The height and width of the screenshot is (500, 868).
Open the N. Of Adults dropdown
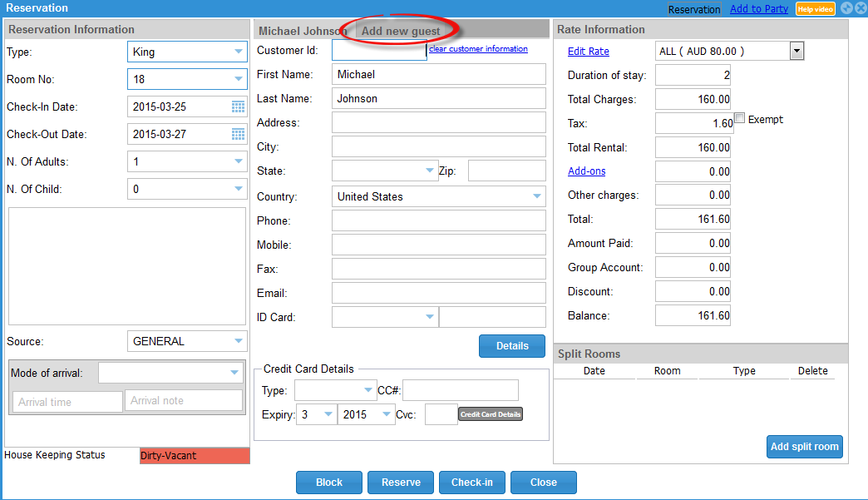point(187,161)
